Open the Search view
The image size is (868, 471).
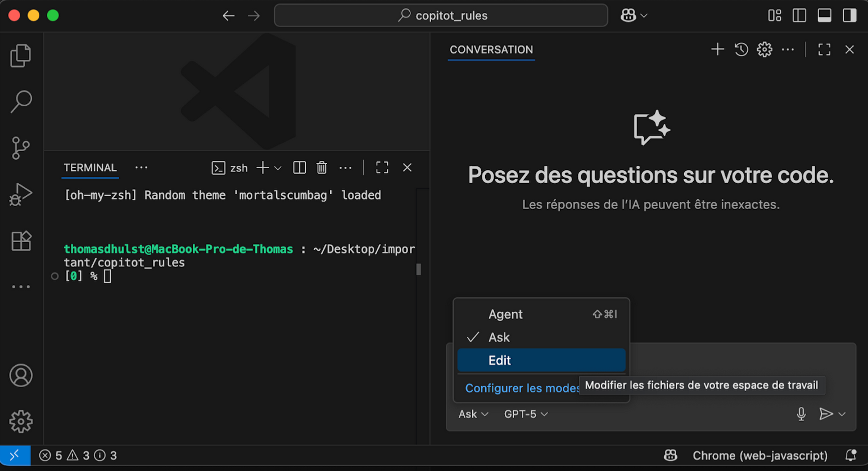(x=21, y=102)
